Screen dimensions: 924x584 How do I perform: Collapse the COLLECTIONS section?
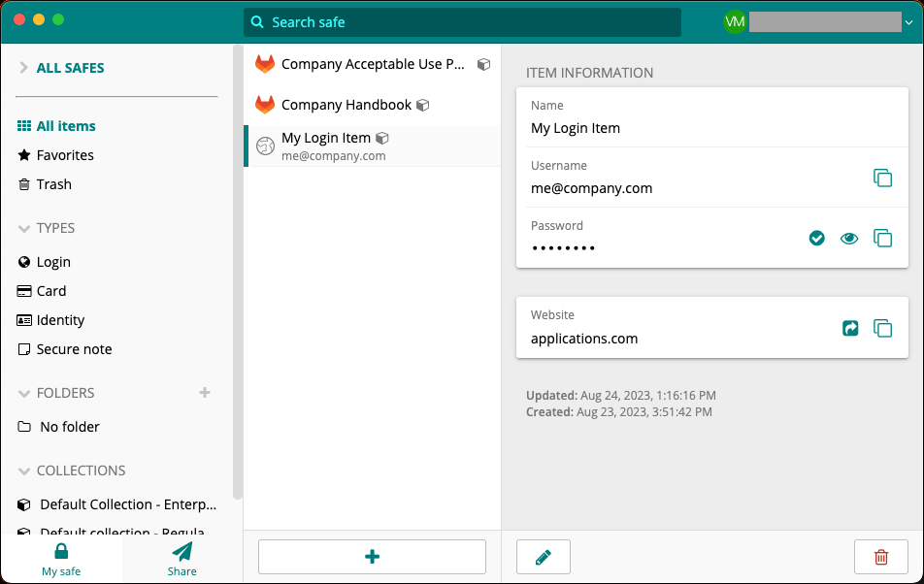click(24, 471)
